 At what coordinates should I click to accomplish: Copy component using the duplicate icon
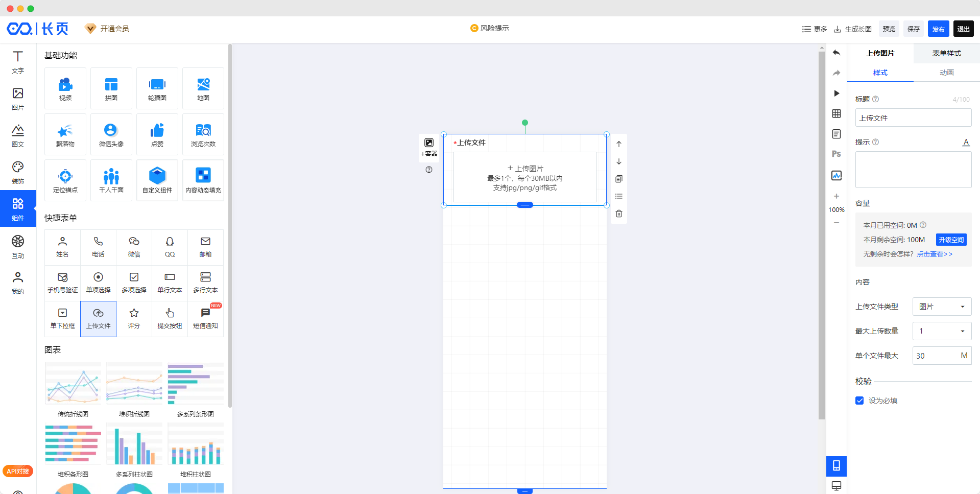tap(618, 179)
